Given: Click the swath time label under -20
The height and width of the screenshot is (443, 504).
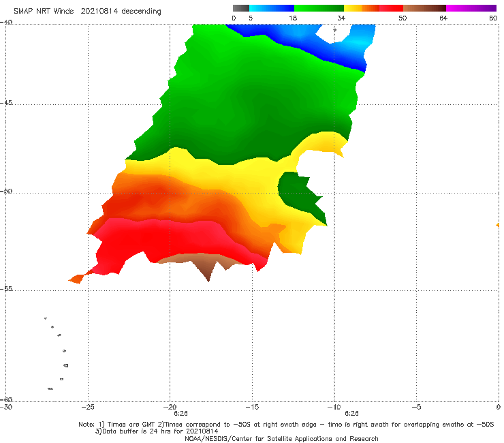Looking at the screenshot, I should [x=180, y=414].
